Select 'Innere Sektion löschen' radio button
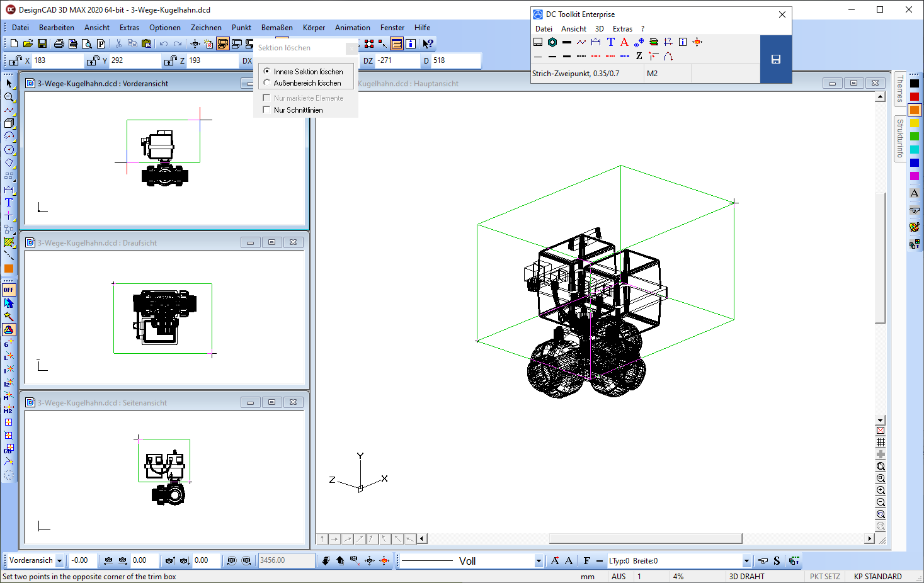 click(x=267, y=72)
